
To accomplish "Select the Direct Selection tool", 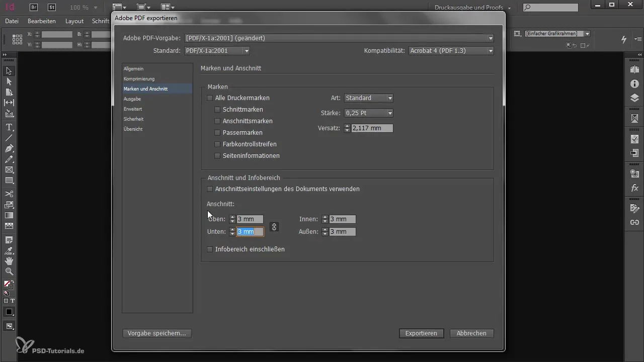I will coord(9,81).
